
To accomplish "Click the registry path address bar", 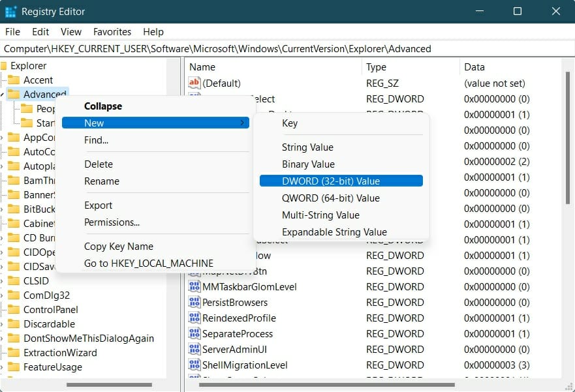I will point(287,49).
